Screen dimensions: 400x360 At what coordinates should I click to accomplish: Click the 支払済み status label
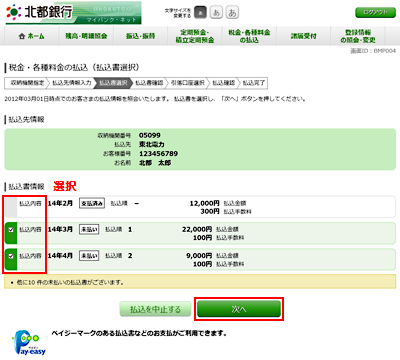[x=92, y=203]
